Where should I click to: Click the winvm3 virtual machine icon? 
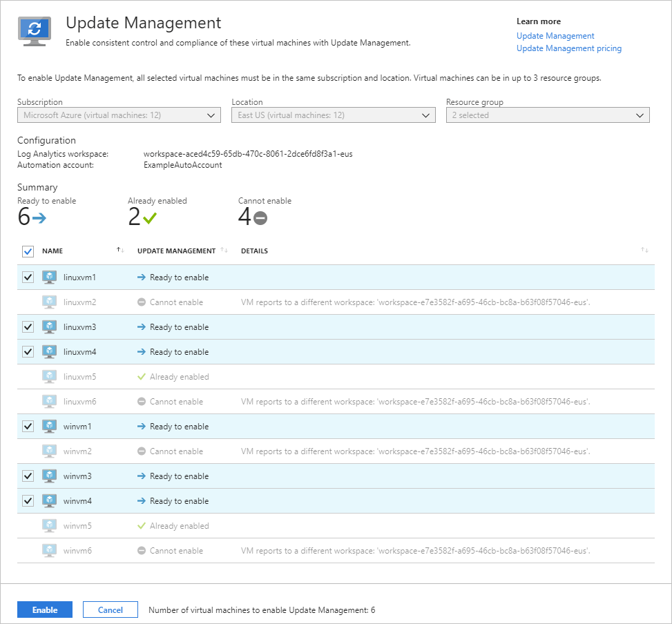click(49, 476)
